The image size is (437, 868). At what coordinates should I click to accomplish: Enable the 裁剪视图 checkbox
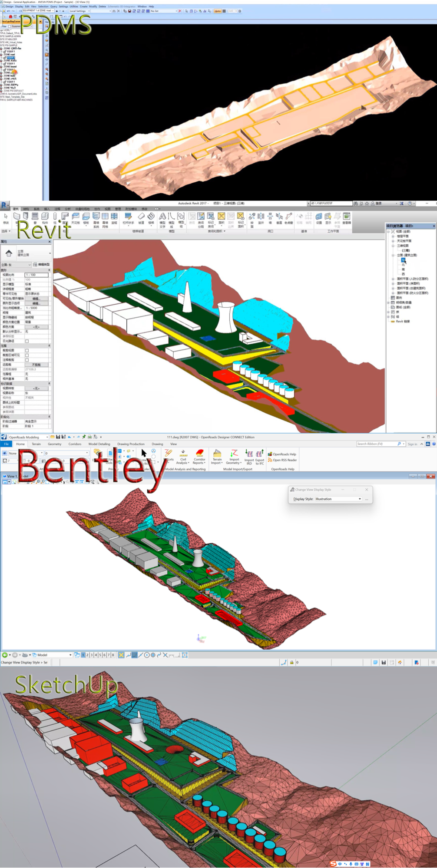tap(27, 350)
